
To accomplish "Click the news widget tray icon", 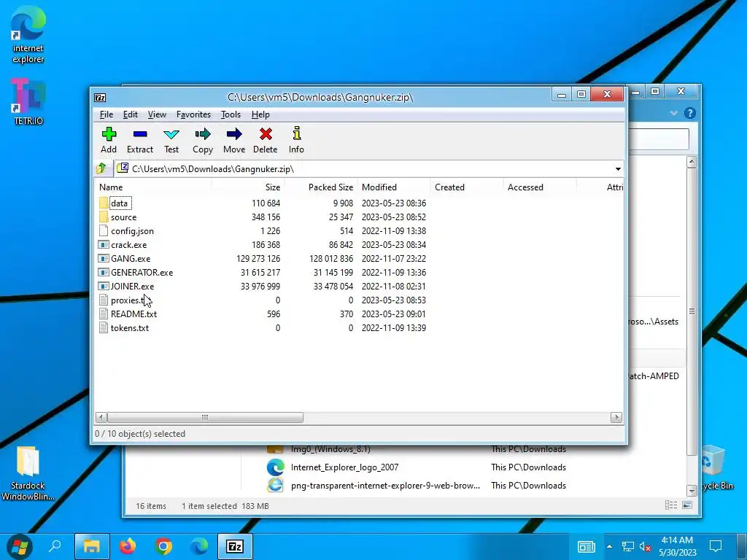I will click(587, 547).
